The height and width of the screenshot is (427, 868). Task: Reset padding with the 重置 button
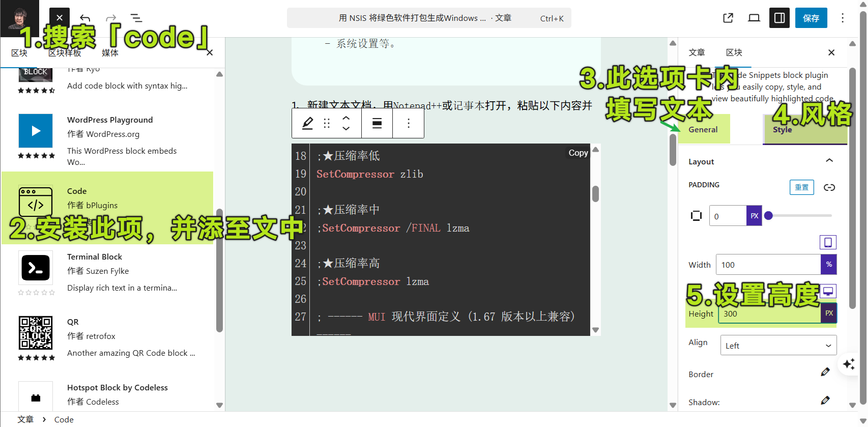pyautogui.click(x=802, y=187)
